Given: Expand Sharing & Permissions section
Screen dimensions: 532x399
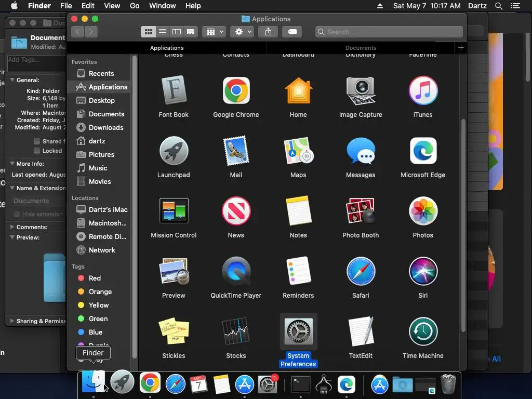Looking at the screenshot, I should click(12, 321).
